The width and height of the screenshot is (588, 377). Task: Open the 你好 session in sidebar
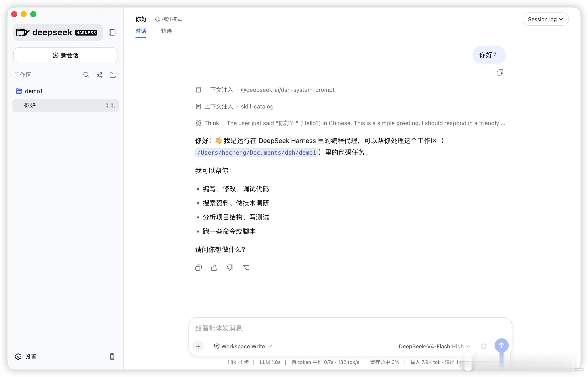click(66, 106)
